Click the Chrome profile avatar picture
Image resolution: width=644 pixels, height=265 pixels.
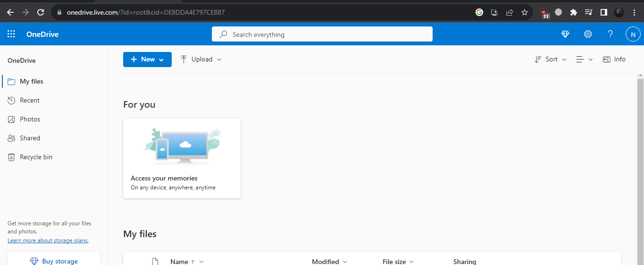(x=619, y=12)
